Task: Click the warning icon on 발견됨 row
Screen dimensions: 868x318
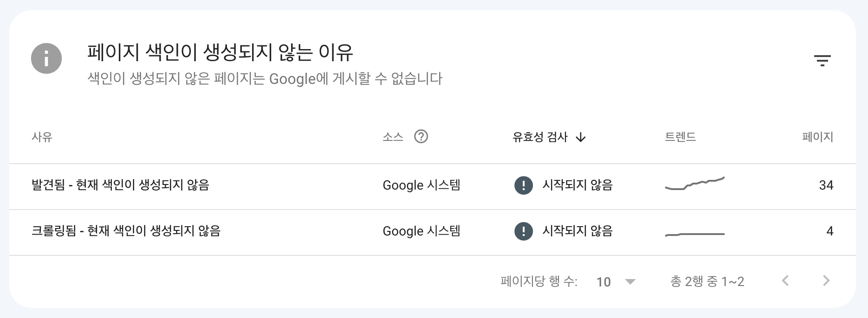Action: pos(523,185)
